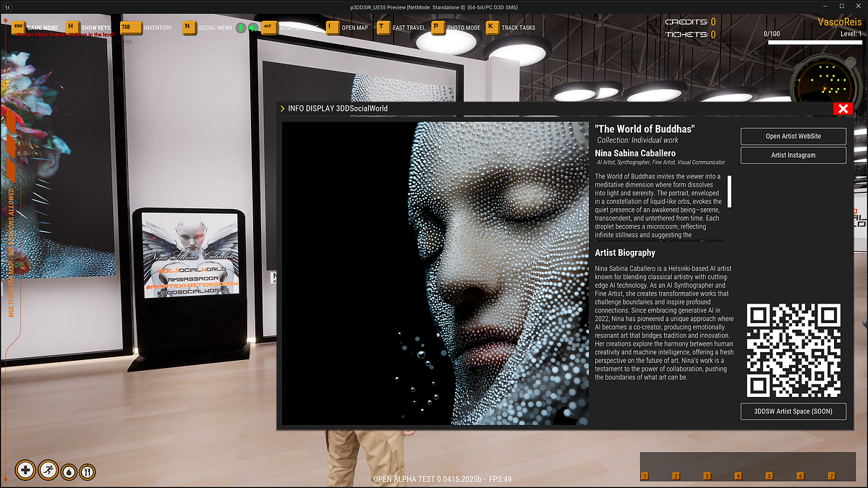Click the fork and knife hunger icon

click(x=87, y=471)
